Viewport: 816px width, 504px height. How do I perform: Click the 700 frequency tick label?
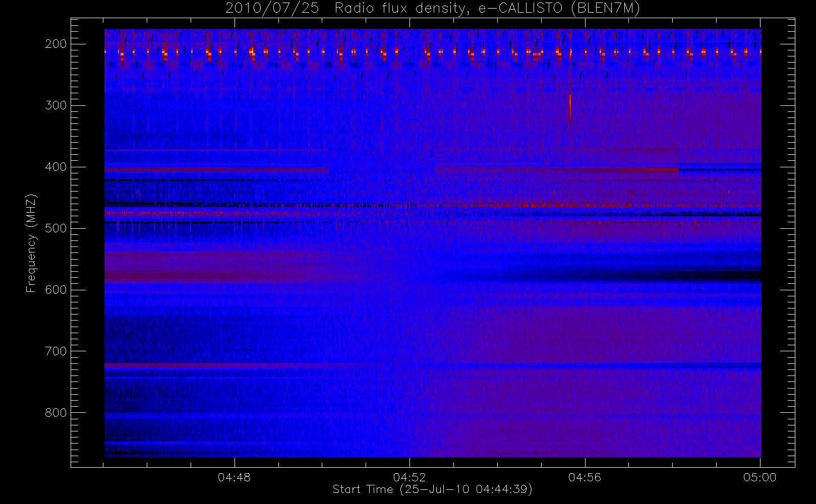click(55, 351)
